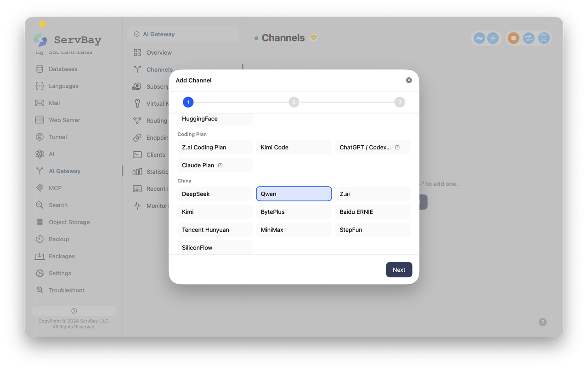The width and height of the screenshot is (588, 370).
Task: Select the Tencent Hunyuan provider
Action: [x=215, y=230]
